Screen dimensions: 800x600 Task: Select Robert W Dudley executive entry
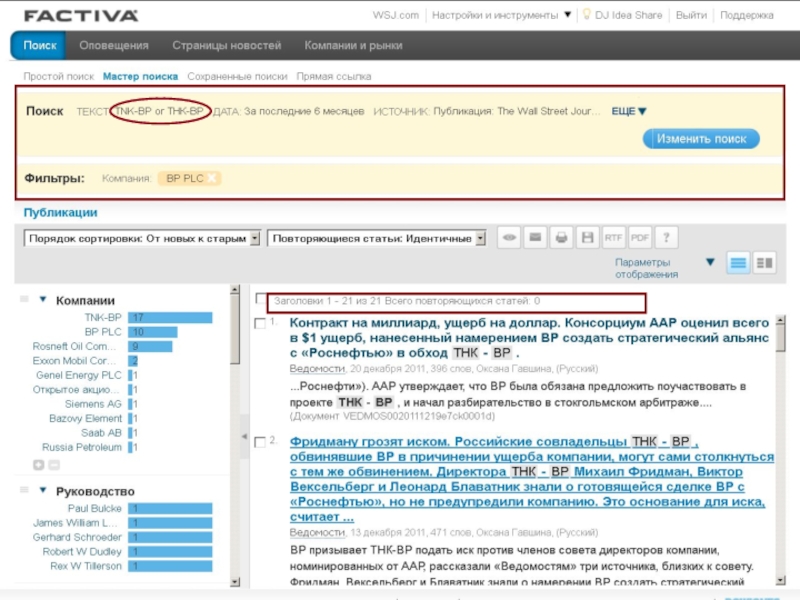coord(82,552)
